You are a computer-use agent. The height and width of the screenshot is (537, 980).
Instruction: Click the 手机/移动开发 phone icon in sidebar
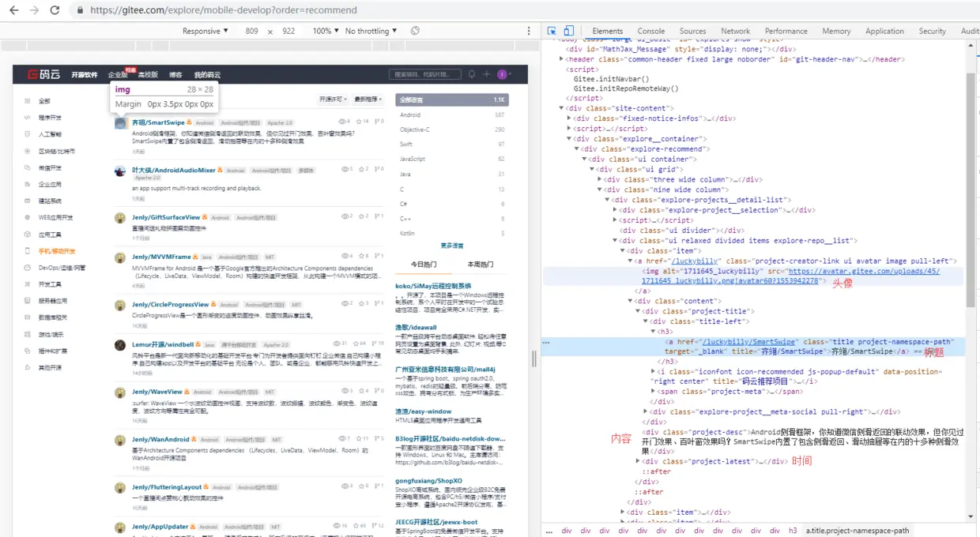coord(27,250)
